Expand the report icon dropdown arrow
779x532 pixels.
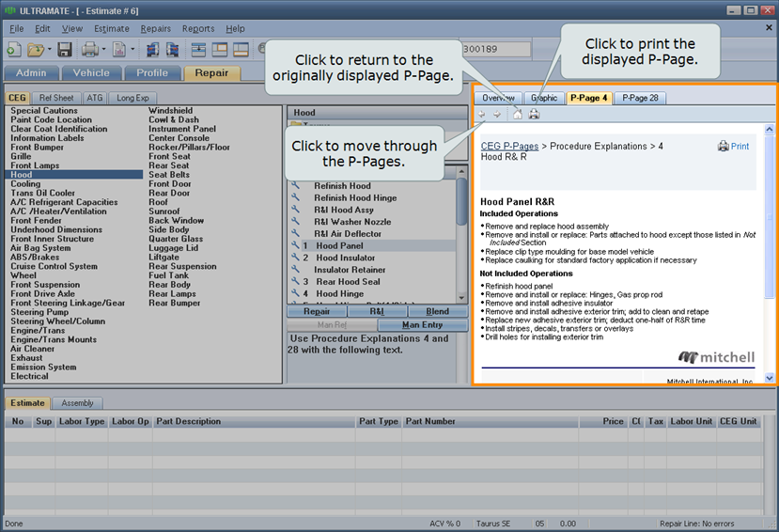tap(134, 49)
